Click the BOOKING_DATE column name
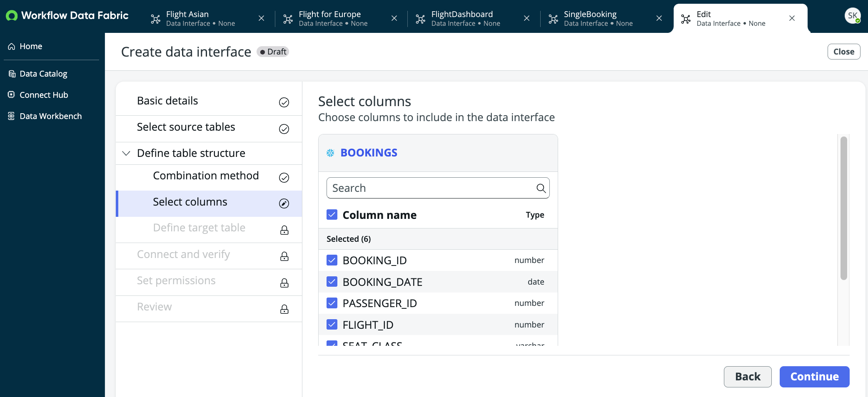This screenshot has height=397, width=868. coord(382,282)
